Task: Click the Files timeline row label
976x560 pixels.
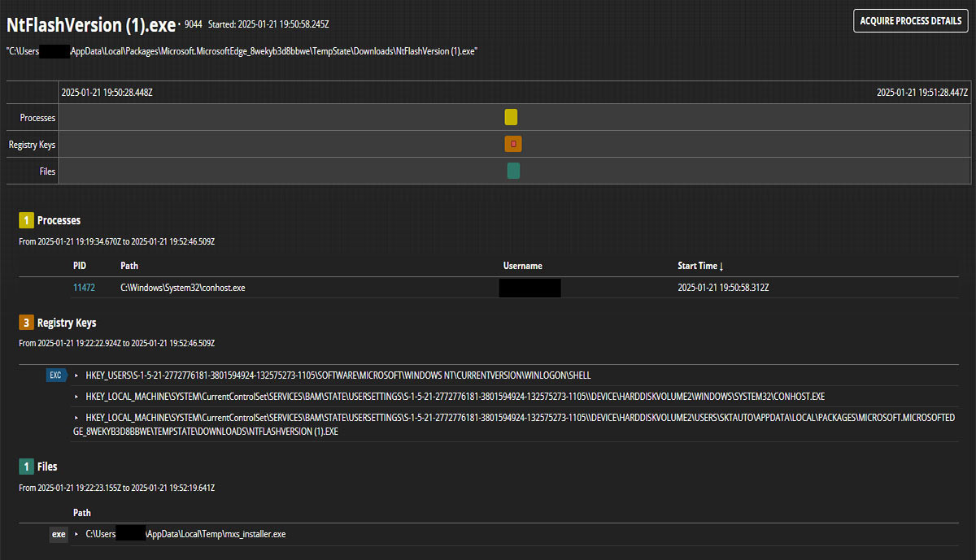Action: click(x=47, y=171)
